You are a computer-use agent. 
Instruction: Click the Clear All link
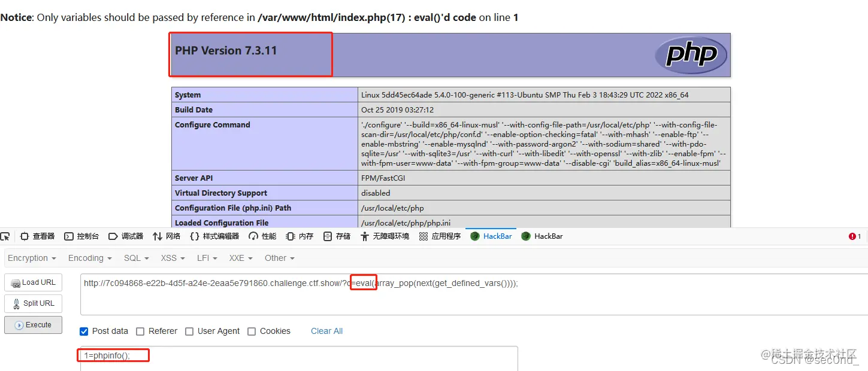tap(326, 331)
